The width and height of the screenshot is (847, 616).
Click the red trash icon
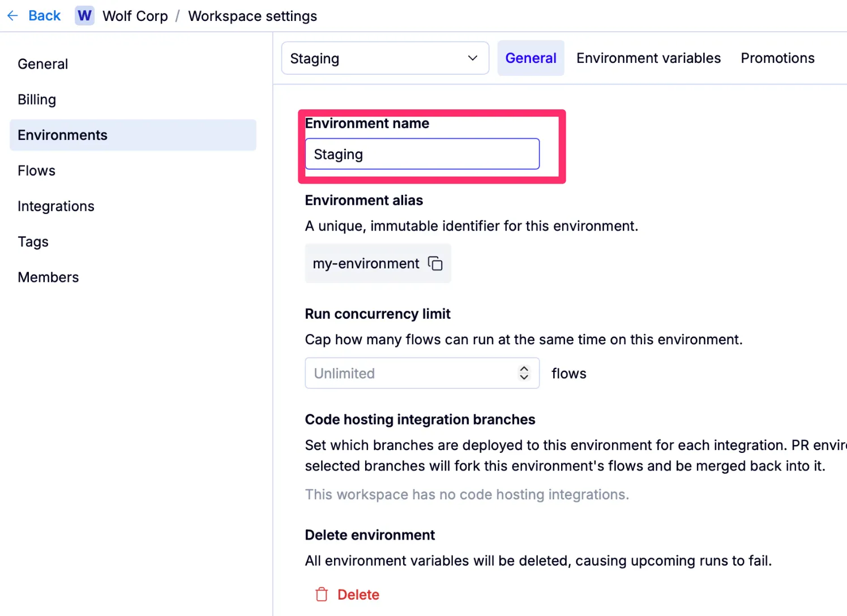coord(322,594)
